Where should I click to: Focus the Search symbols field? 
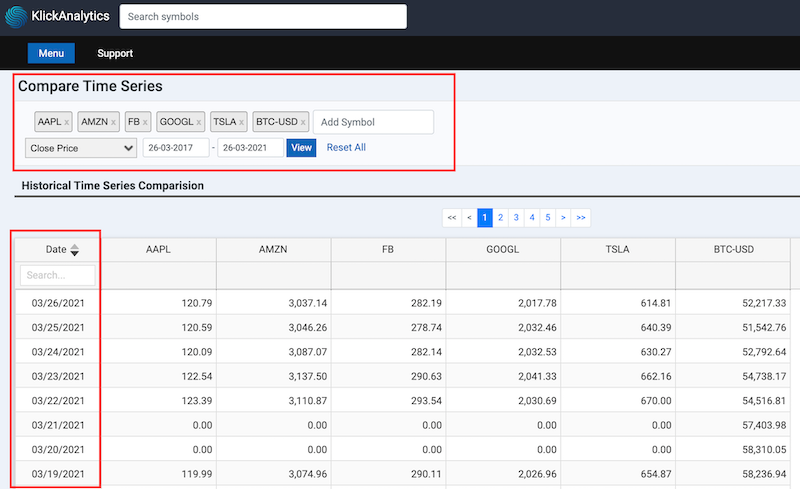(x=263, y=16)
